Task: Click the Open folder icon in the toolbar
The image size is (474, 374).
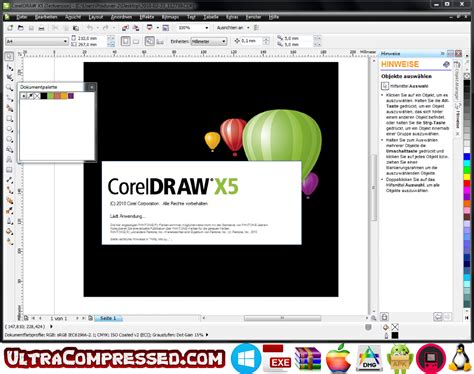Action: point(21,28)
